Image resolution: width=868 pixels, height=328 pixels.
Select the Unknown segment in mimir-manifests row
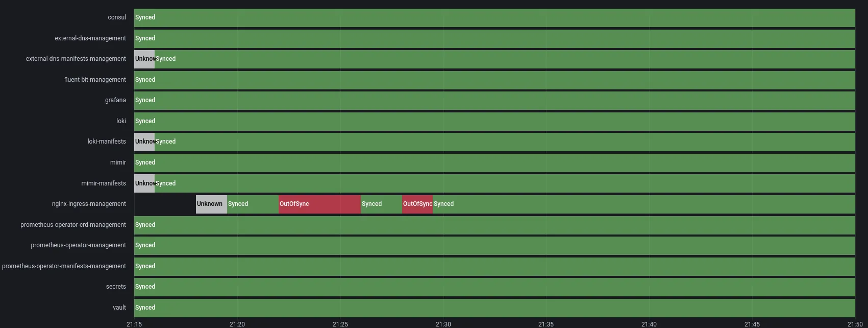[x=144, y=183]
